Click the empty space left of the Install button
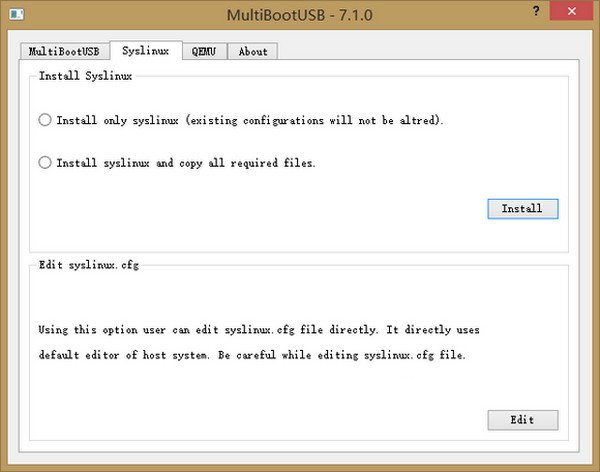Viewport: 600px width, 472px height. tap(300, 208)
